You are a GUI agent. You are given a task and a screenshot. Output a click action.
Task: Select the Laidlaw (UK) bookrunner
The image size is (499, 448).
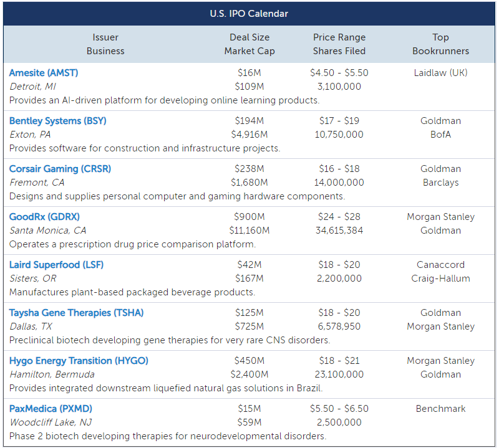pos(441,73)
